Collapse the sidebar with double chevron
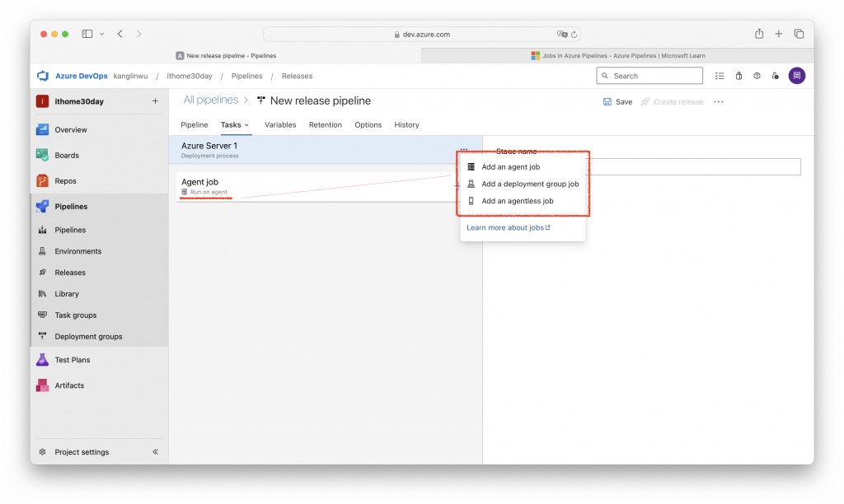 (155, 452)
